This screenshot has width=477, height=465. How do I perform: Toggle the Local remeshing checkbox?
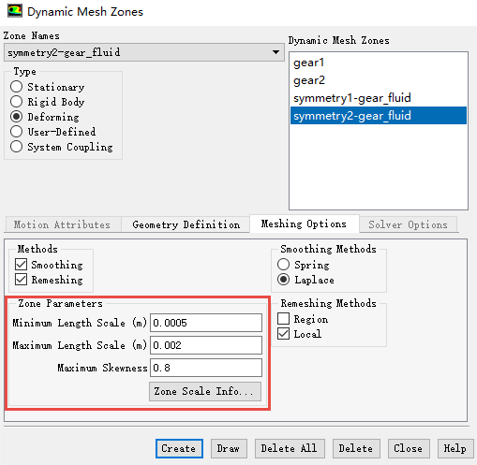(283, 334)
